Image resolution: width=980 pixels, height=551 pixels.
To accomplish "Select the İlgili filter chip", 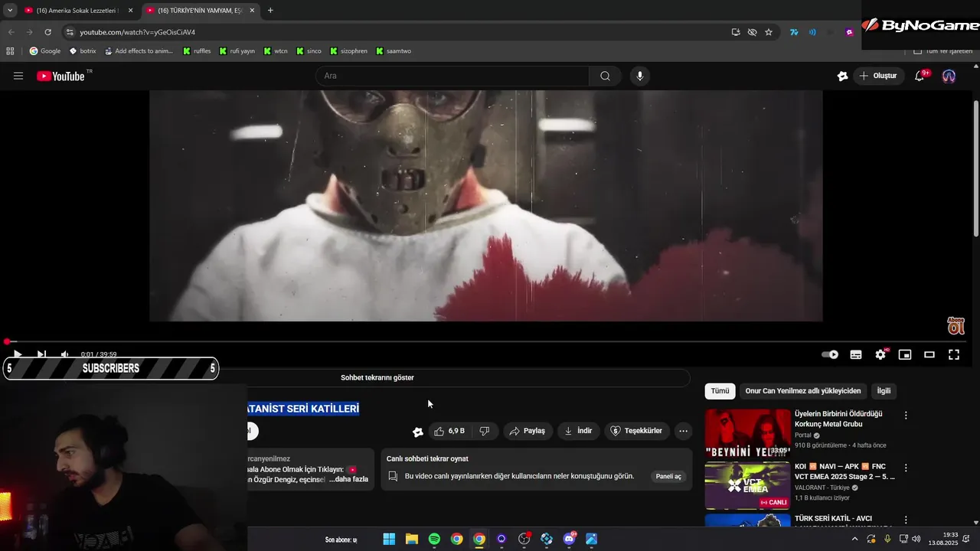I will tap(884, 391).
